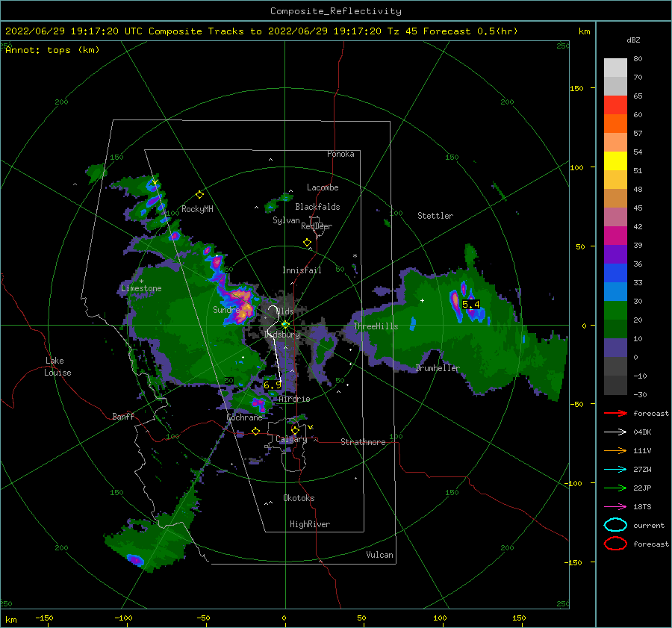Click the Ponoka town label
This screenshot has height=628, width=672.
[340, 154]
